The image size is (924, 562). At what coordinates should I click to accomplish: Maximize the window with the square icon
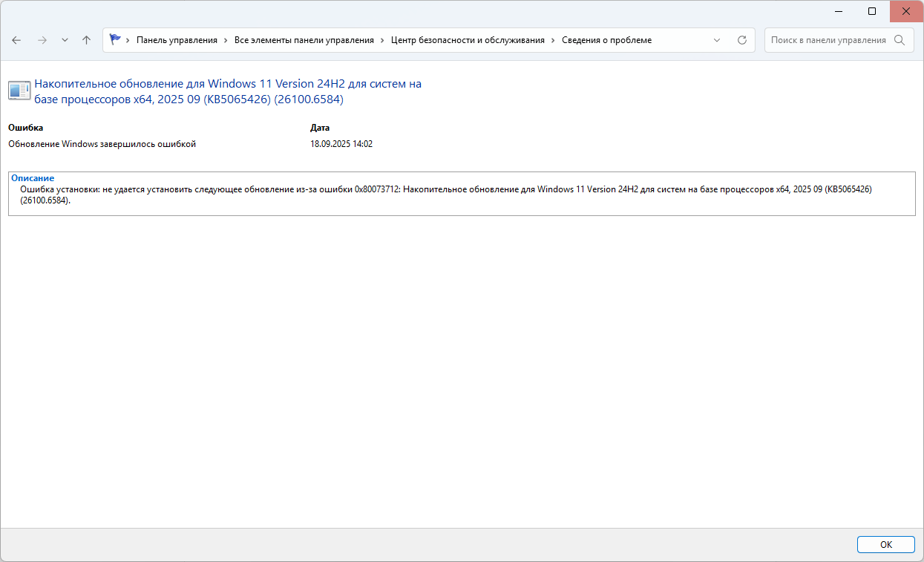pos(872,11)
